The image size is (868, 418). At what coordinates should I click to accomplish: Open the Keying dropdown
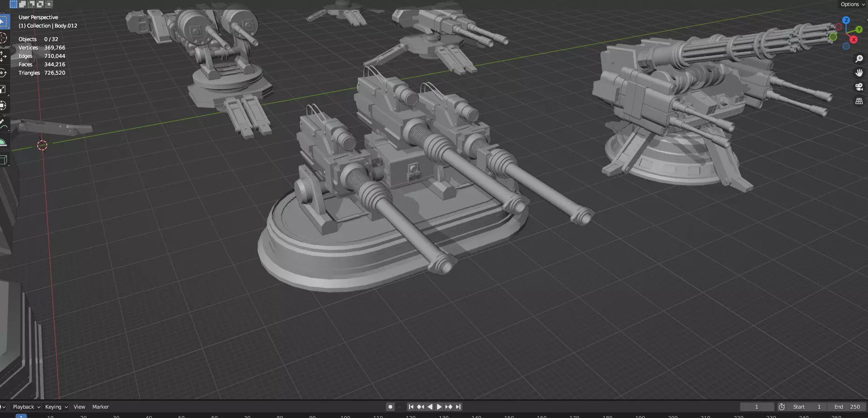click(56, 407)
